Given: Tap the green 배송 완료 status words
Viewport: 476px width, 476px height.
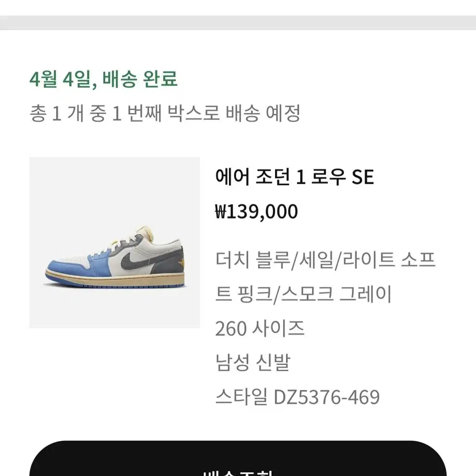Looking at the screenshot, I should coord(139,79).
